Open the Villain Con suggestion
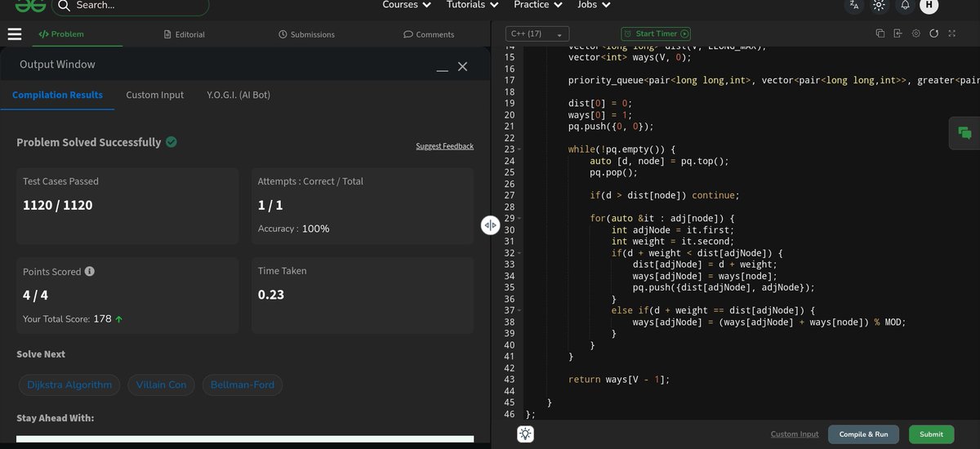 161,385
